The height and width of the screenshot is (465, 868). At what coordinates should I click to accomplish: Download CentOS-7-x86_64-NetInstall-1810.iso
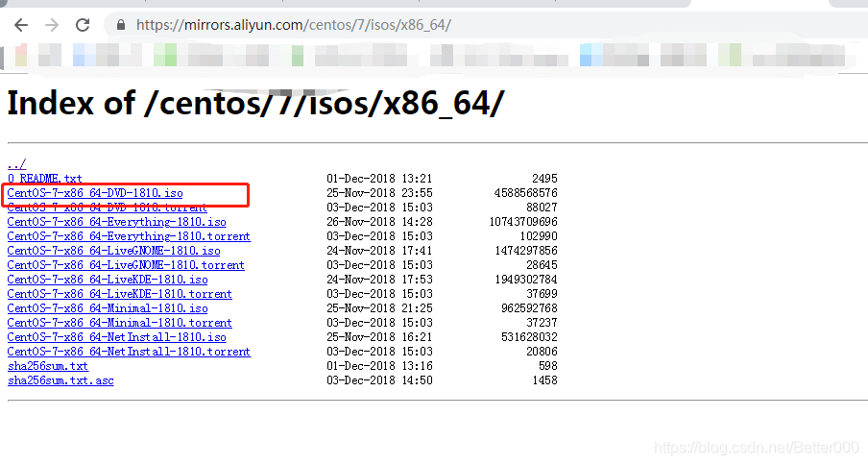pos(117,337)
